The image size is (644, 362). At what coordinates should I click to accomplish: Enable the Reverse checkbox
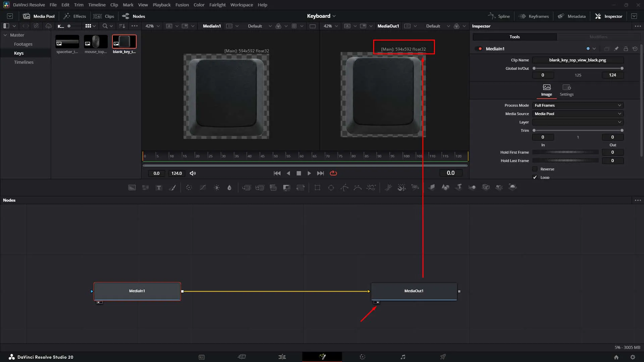(535, 169)
